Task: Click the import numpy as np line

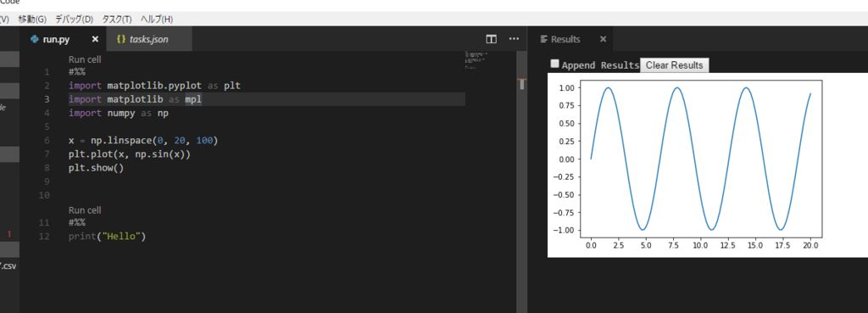Action: 119,113
